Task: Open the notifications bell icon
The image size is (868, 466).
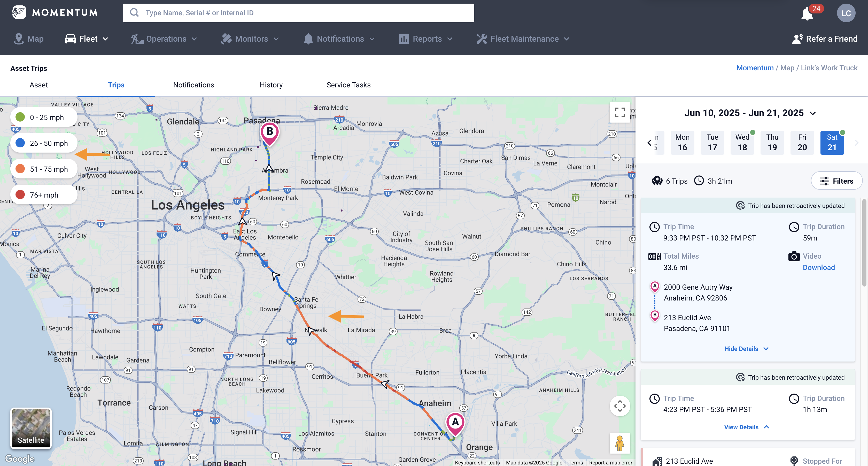Action: pos(807,14)
